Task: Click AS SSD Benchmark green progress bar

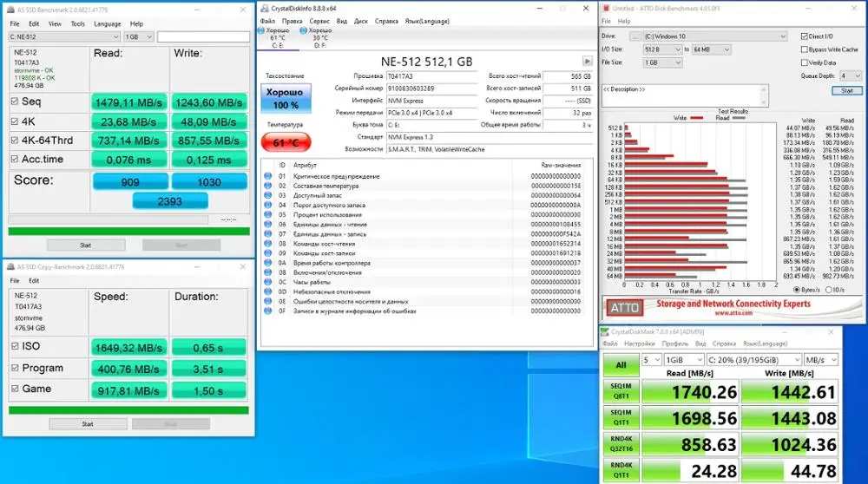Action: [x=129, y=232]
